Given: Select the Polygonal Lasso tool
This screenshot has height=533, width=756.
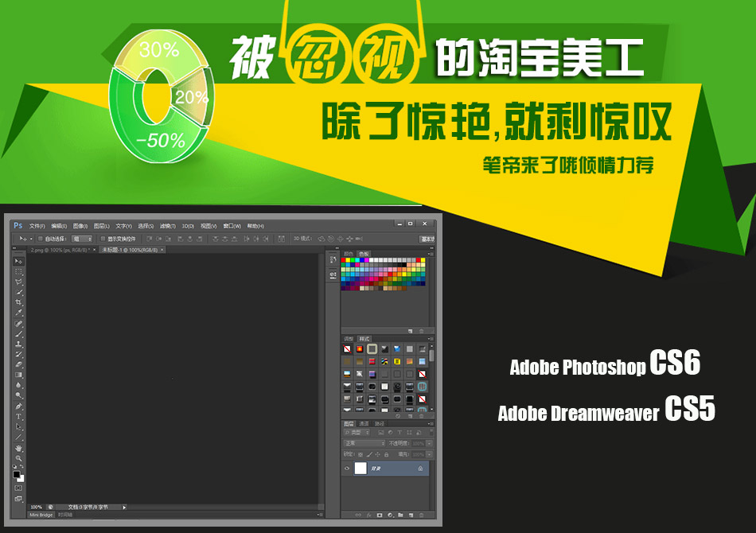Looking at the screenshot, I should [x=19, y=282].
